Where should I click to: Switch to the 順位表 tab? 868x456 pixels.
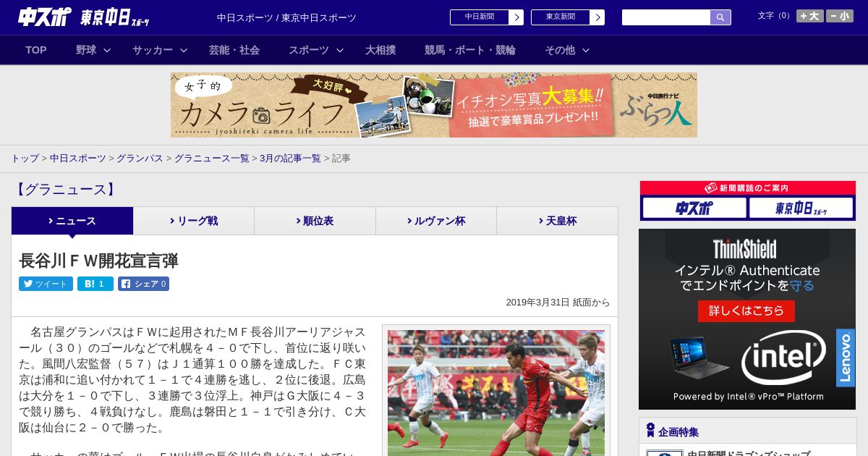(315, 221)
